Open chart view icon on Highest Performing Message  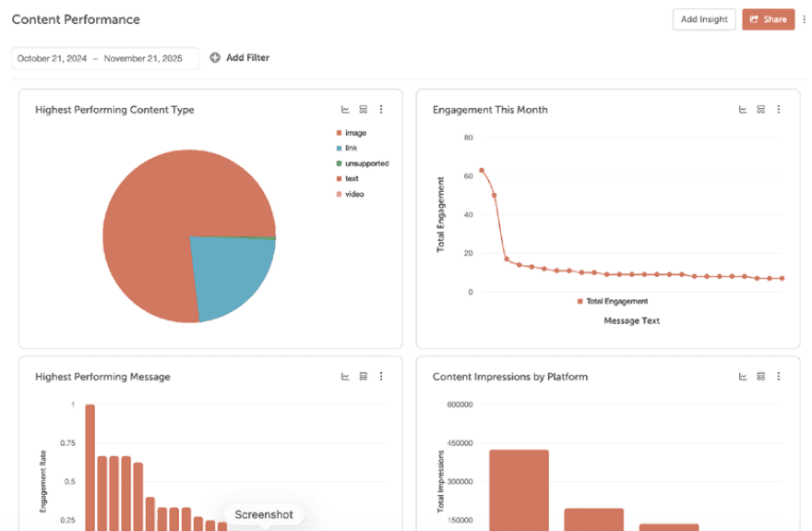(x=345, y=376)
